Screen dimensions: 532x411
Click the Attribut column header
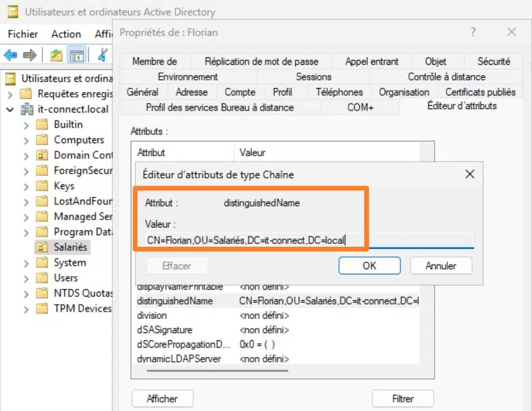183,153
